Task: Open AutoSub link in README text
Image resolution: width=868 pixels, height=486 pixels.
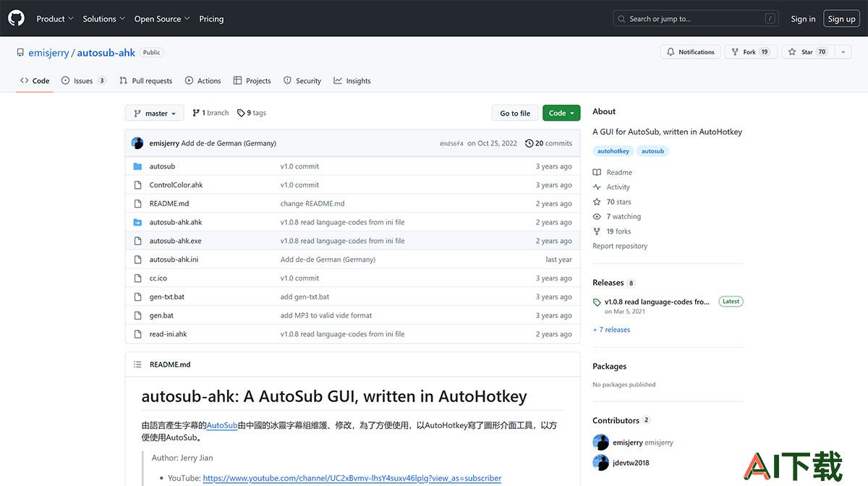Action: 222,425
